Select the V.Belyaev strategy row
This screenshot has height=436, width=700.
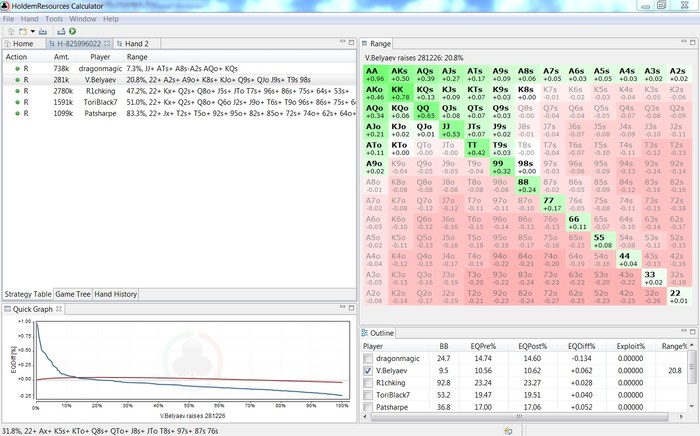tap(179, 80)
